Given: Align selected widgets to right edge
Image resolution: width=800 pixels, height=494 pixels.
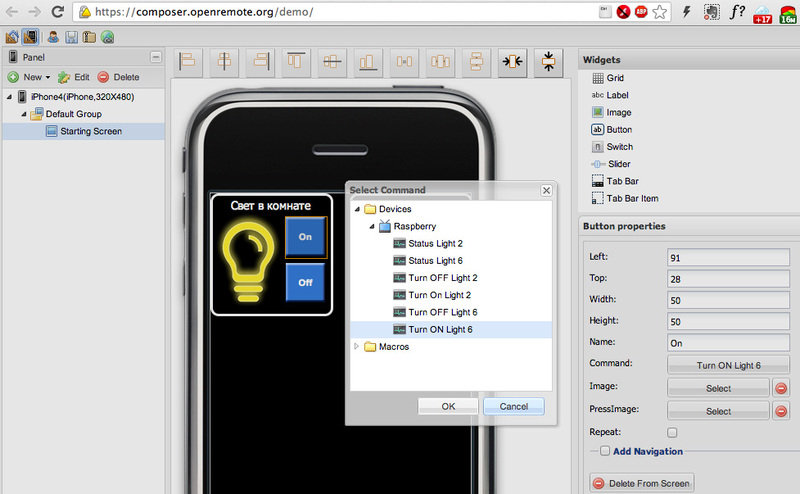Looking at the screenshot, I should (x=260, y=62).
